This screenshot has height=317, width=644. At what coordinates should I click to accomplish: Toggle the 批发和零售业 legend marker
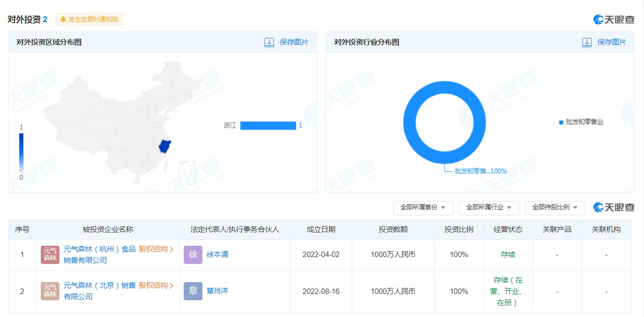[561, 122]
